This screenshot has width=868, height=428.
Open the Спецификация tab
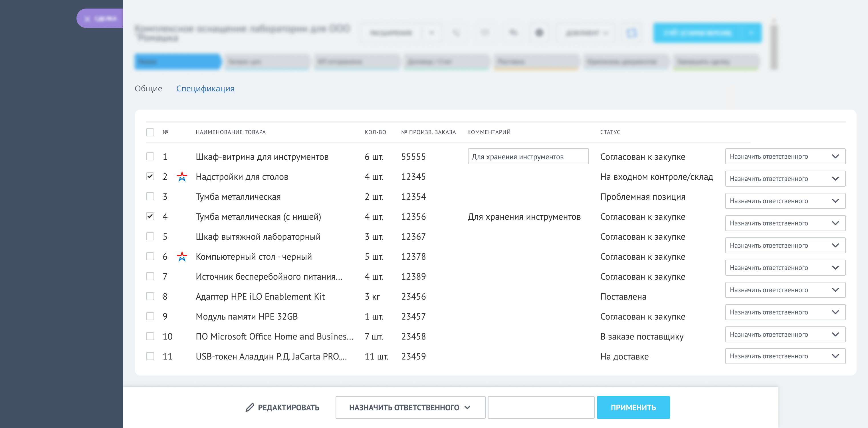205,88
